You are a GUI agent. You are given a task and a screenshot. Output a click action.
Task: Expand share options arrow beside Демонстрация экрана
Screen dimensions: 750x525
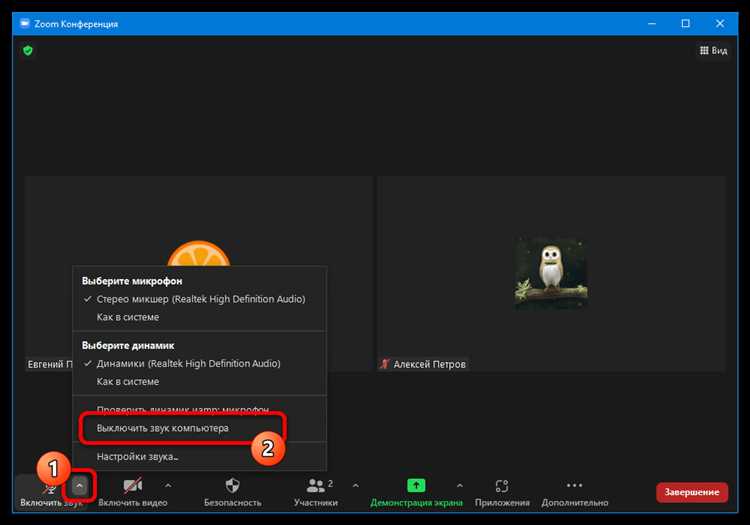pos(460,486)
